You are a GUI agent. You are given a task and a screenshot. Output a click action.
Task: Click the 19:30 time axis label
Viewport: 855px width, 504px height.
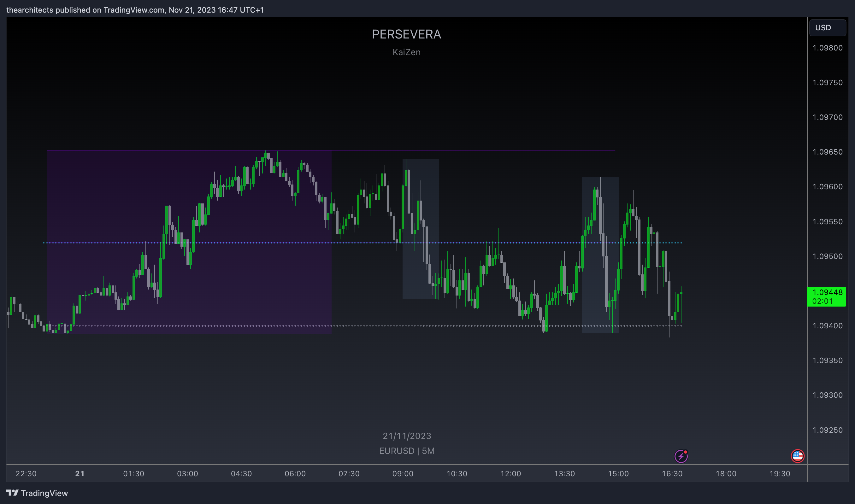[x=780, y=473]
